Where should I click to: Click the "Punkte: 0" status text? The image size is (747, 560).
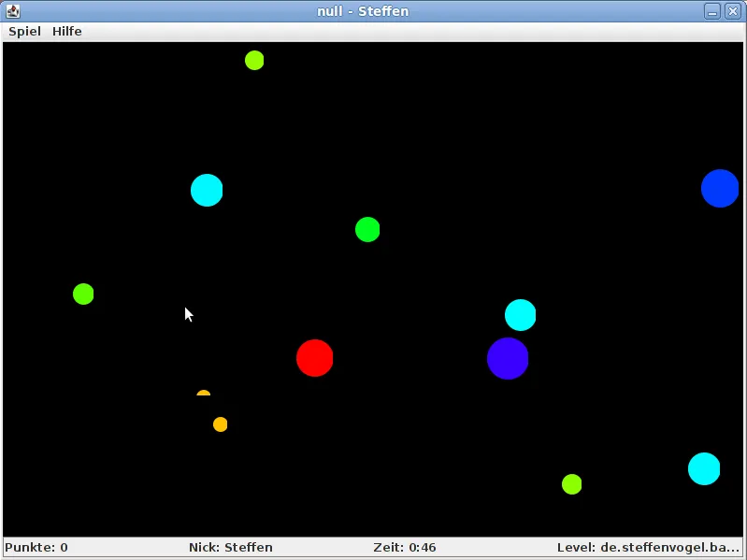coord(36,548)
